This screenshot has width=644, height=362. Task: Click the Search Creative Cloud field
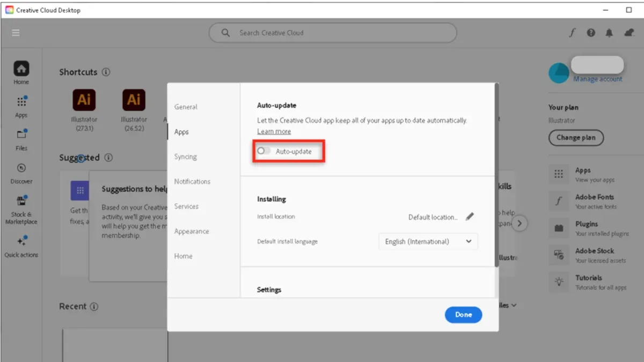333,33
